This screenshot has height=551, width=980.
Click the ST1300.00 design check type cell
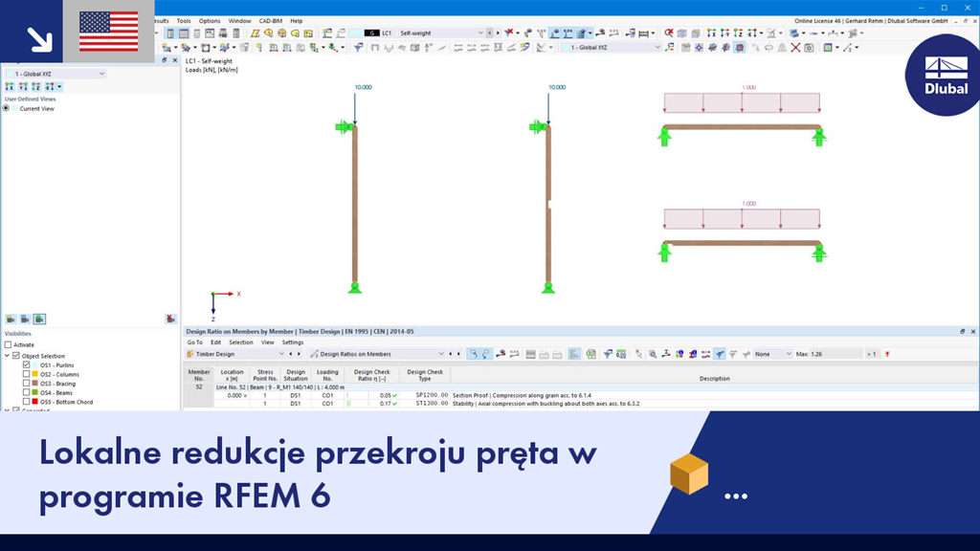point(425,404)
